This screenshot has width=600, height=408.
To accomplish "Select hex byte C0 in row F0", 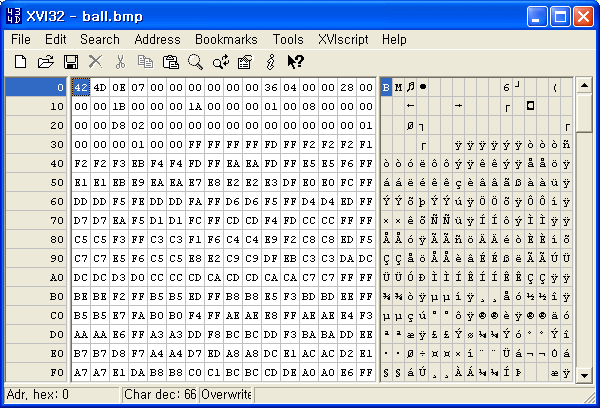I will pyautogui.click(x=195, y=372).
